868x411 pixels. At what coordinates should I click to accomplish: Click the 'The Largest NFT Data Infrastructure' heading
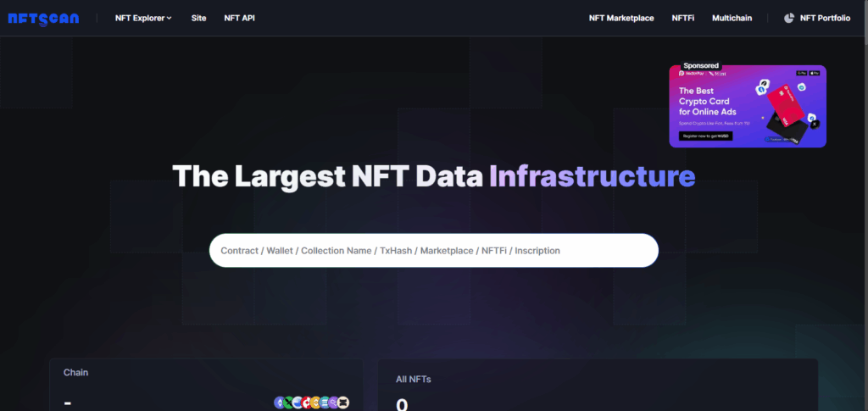(433, 176)
